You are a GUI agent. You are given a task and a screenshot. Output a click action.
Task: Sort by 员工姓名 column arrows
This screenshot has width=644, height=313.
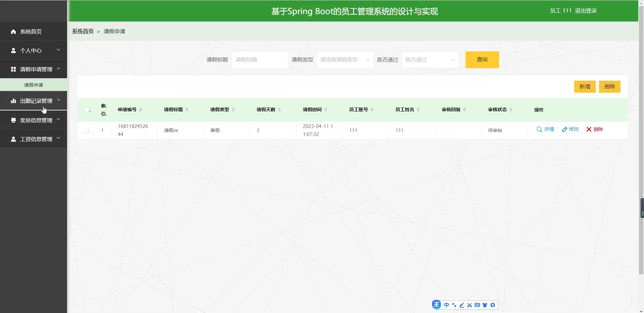(x=418, y=109)
